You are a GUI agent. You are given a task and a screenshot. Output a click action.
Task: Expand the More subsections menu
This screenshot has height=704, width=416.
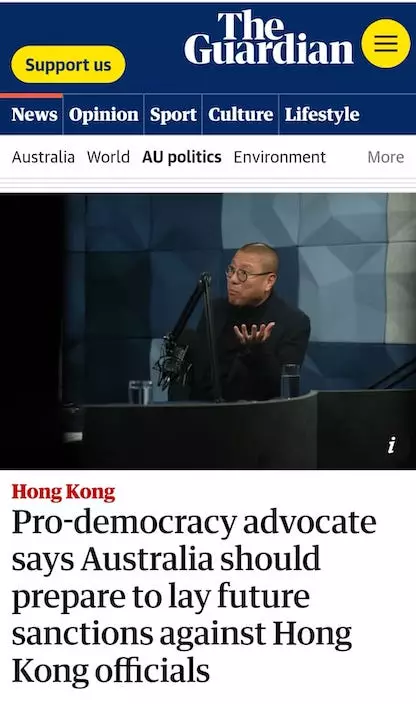385,157
